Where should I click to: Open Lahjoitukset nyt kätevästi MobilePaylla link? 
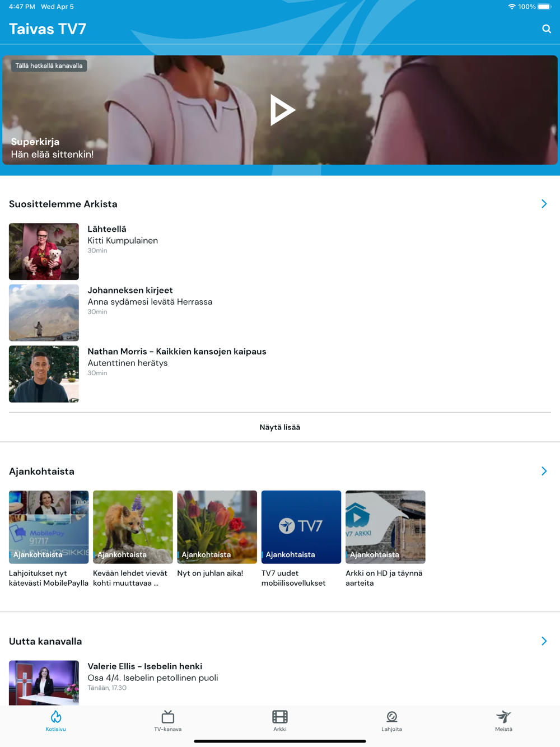[49, 578]
